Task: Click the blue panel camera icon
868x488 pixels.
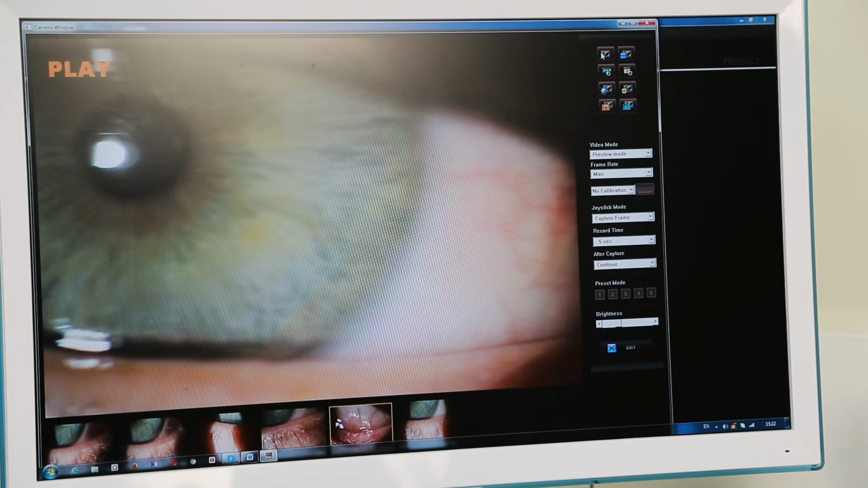Action: pos(628,106)
